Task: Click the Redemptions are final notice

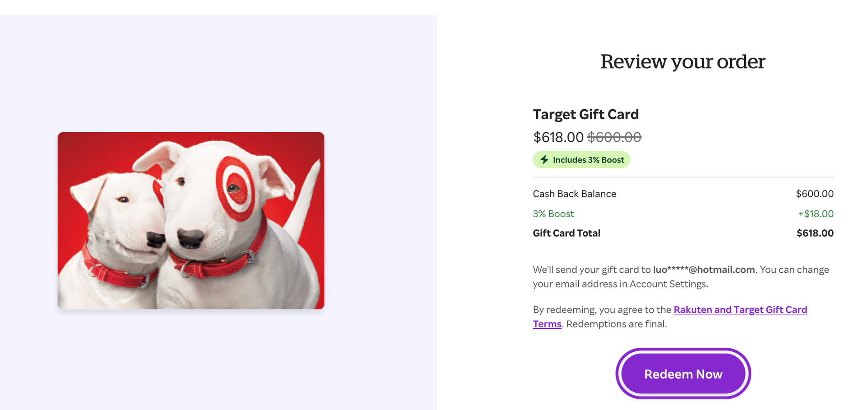Action: (x=616, y=324)
